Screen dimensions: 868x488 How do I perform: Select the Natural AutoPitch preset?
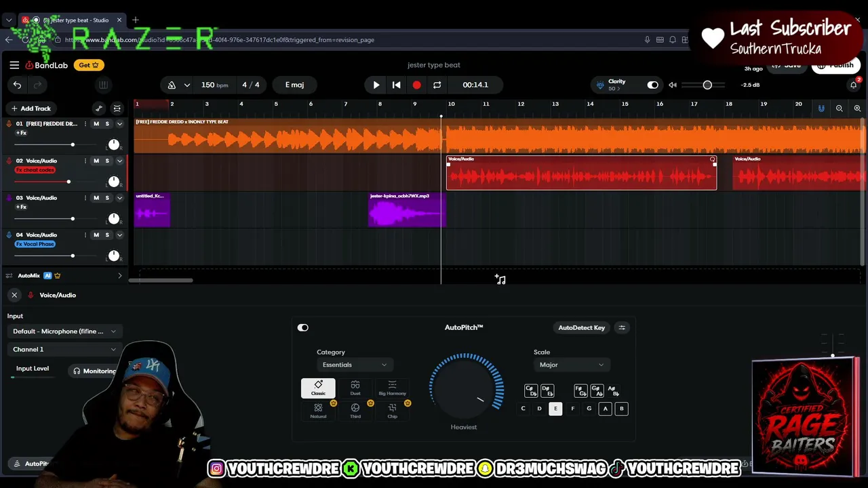(318, 411)
